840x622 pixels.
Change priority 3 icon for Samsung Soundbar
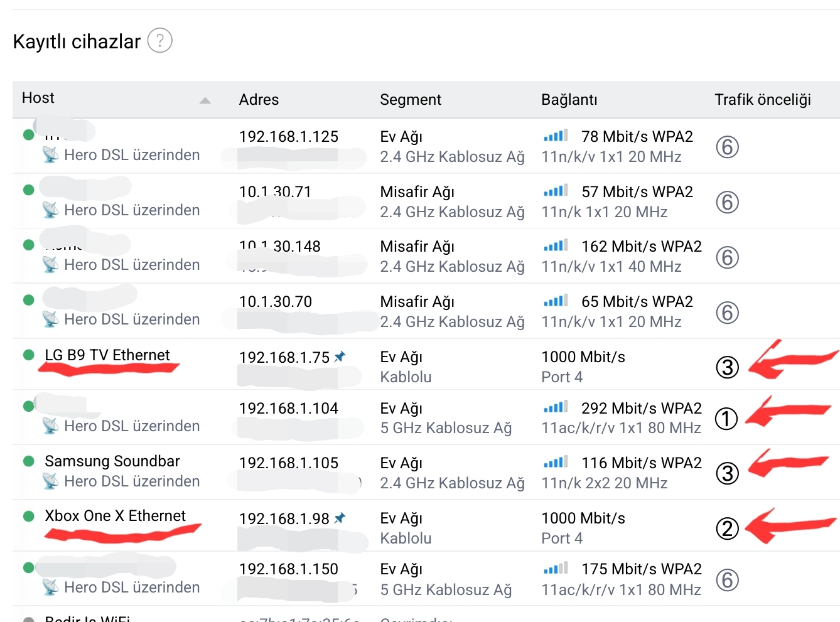tap(727, 473)
